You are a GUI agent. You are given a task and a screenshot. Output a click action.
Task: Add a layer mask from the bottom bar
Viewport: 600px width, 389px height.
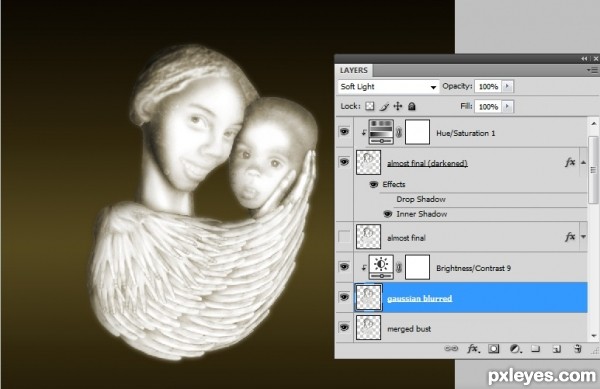(494, 348)
